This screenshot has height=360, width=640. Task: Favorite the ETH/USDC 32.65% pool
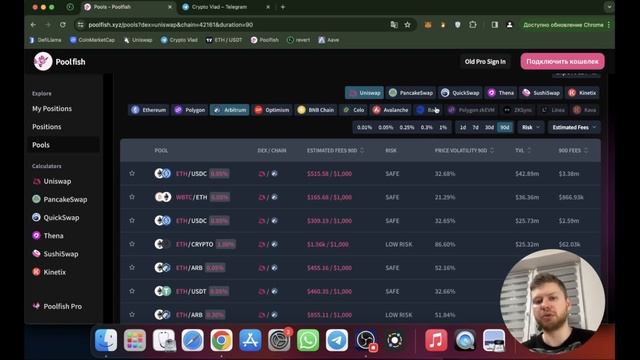(132, 220)
